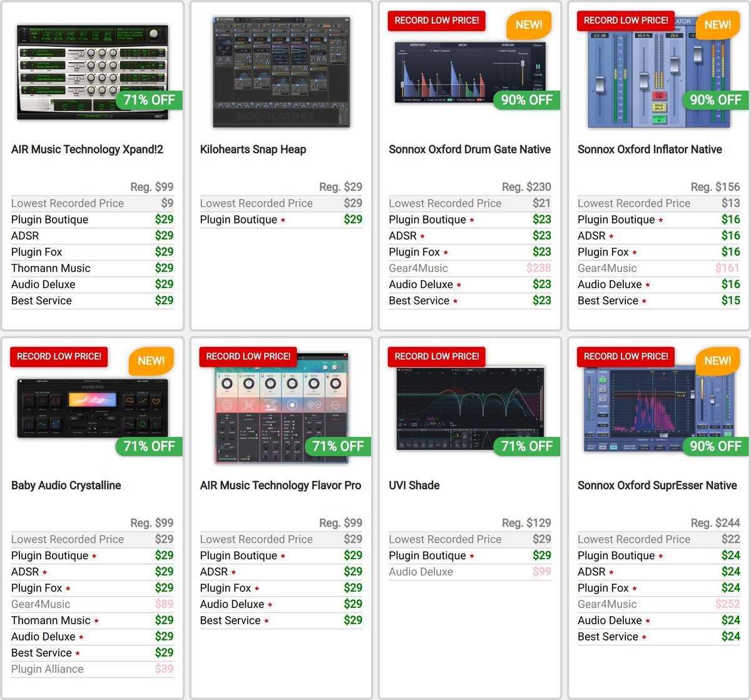This screenshot has width=751, height=700.
Task: Click the Baby Audio Crystalline title
Action: 66,485
